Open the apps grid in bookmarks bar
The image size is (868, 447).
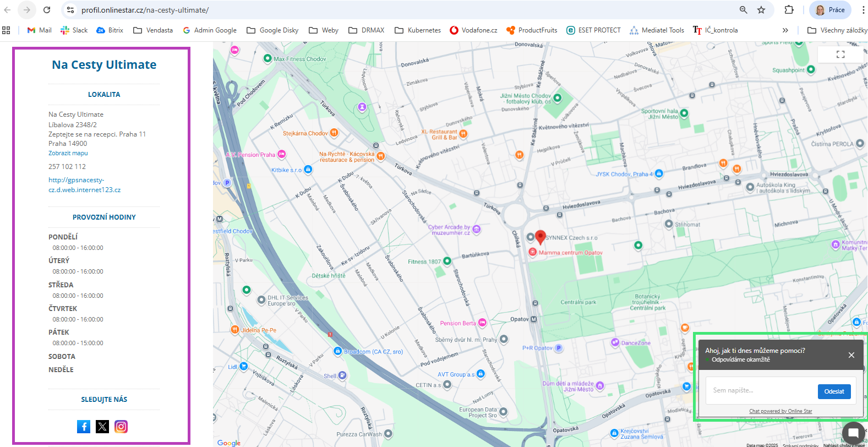click(x=6, y=30)
